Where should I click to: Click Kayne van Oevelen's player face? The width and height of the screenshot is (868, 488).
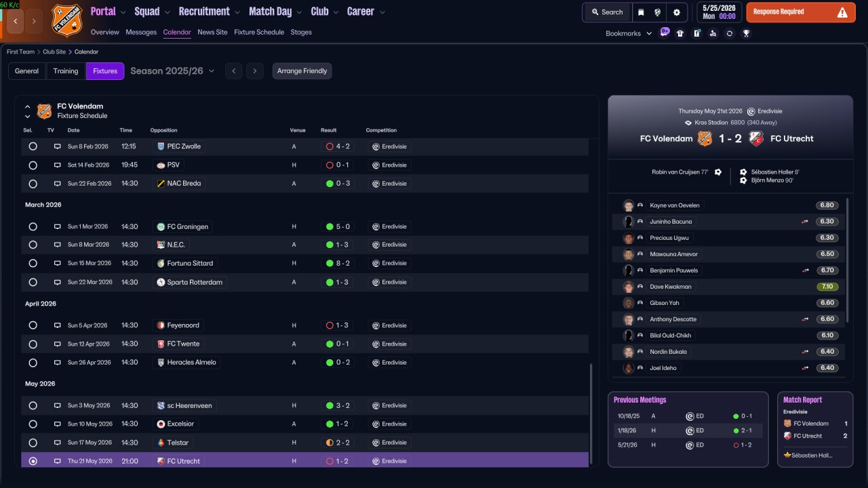pos(629,205)
